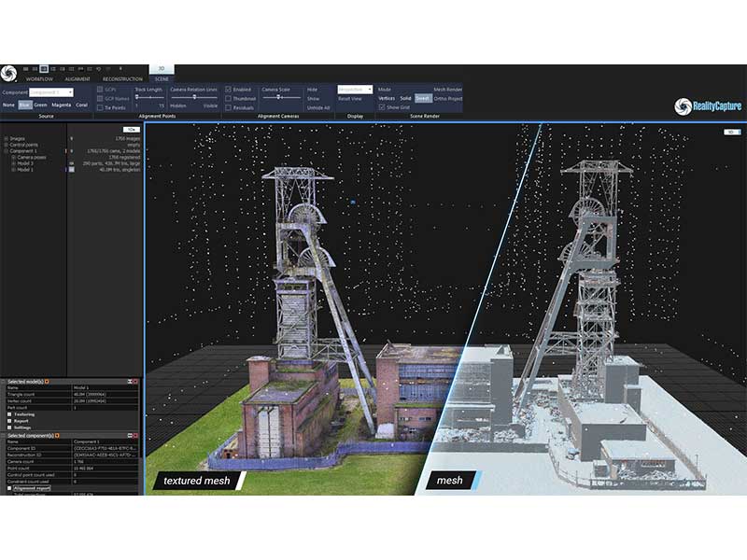This screenshot has height=560, width=747.
Task: Set source color to Coral
Action: click(81, 105)
